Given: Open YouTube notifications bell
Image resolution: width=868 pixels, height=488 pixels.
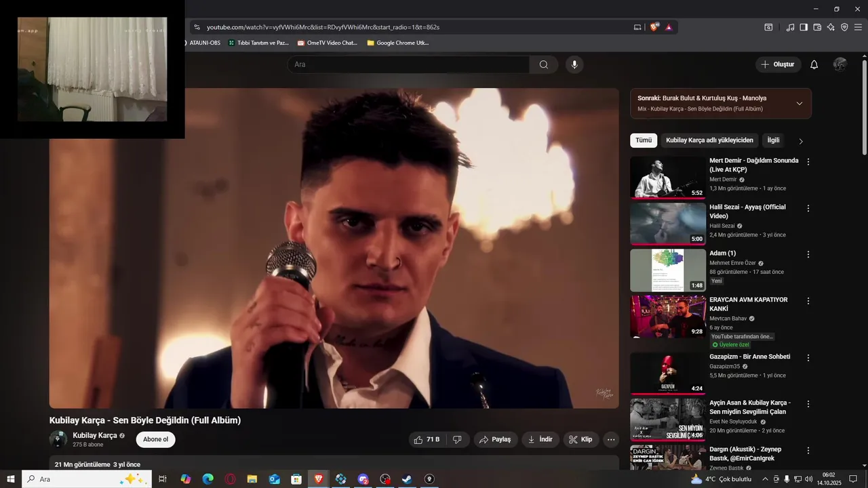Looking at the screenshot, I should coord(814,64).
